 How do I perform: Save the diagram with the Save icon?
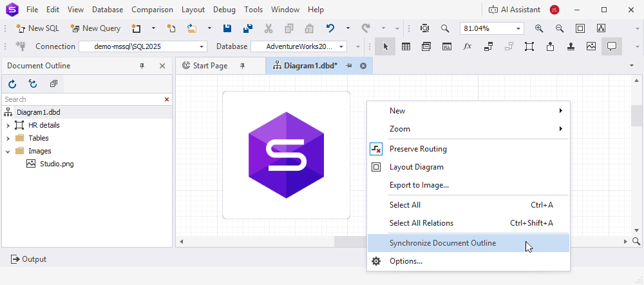[x=227, y=28]
